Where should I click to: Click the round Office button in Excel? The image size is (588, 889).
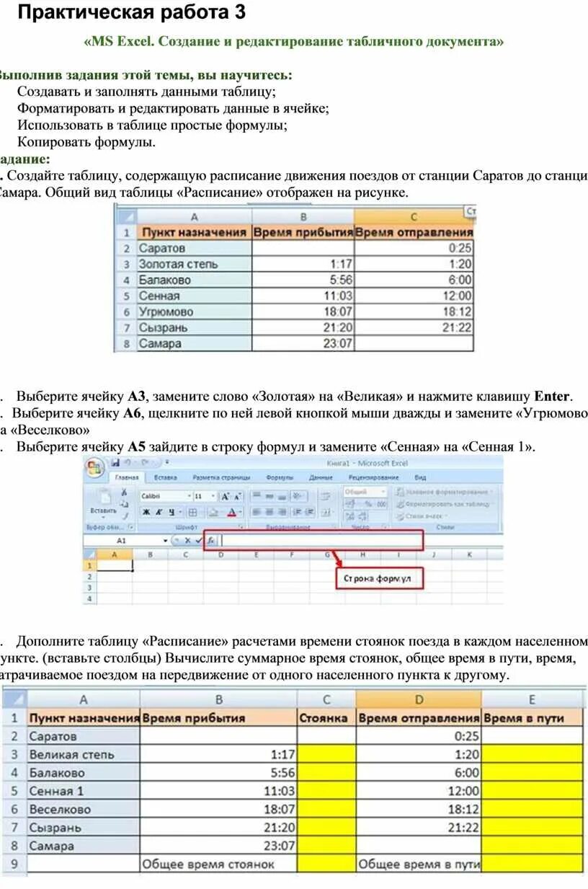click(x=95, y=466)
